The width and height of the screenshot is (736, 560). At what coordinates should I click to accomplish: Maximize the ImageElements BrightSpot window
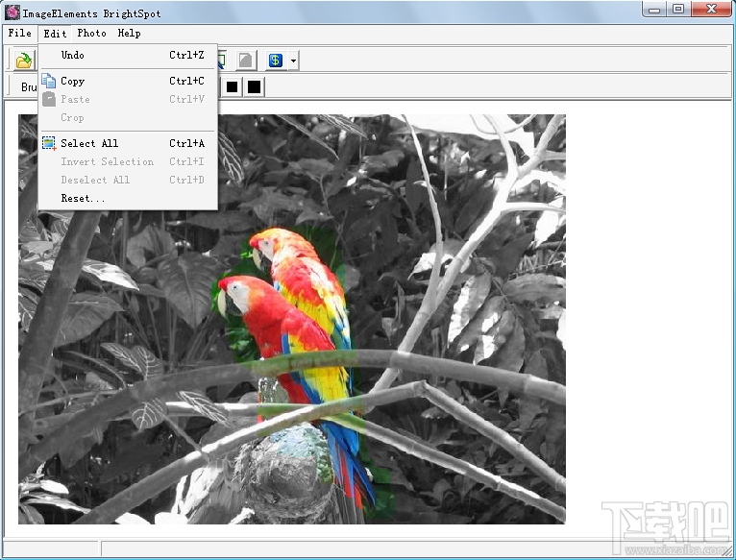[x=678, y=9]
